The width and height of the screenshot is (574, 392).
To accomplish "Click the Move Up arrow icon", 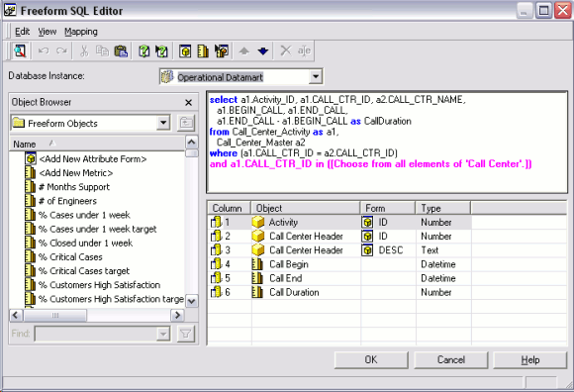I will pos(244,50).
